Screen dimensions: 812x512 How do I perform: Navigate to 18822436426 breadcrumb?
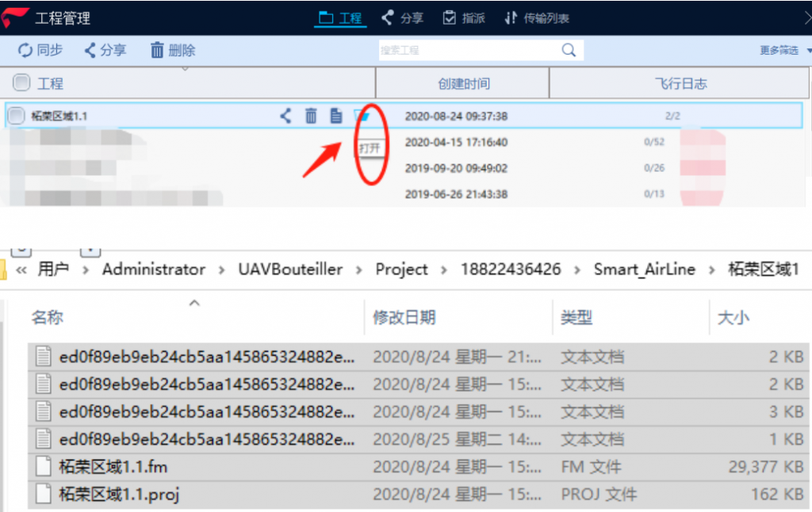511,269
